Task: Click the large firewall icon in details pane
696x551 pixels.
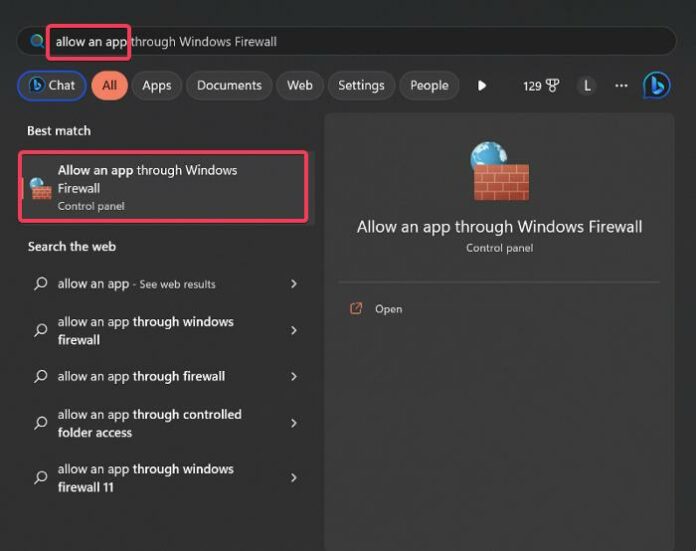Action: tap(500, 172)
